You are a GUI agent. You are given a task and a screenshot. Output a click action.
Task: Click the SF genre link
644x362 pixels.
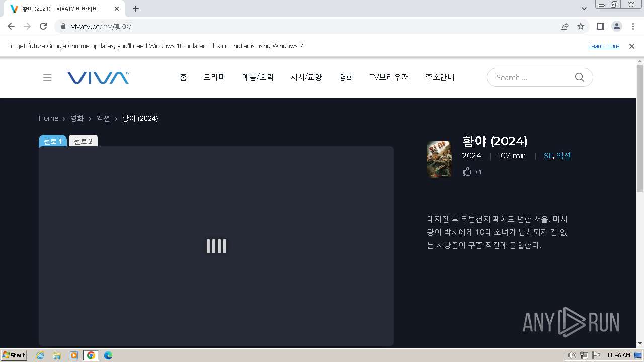coord(548,156)
